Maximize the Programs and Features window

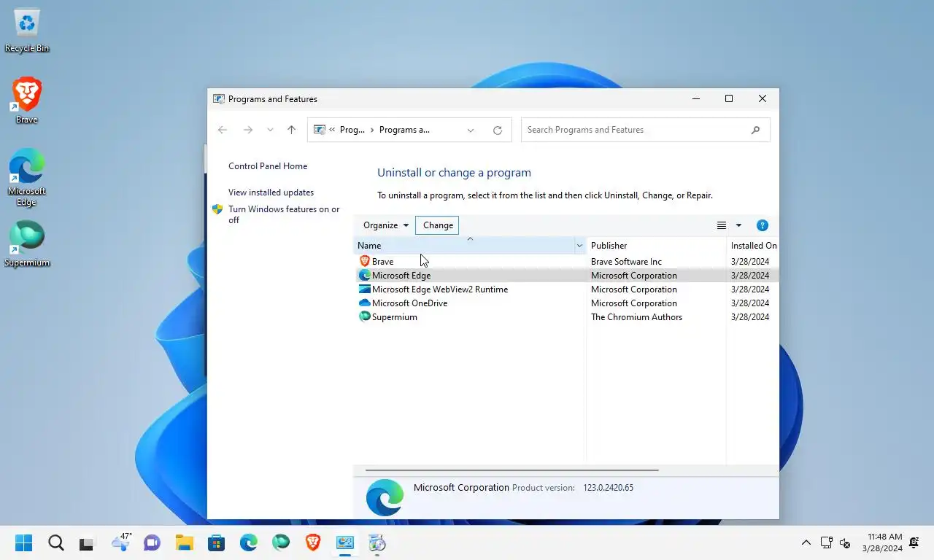coord(728,98)
